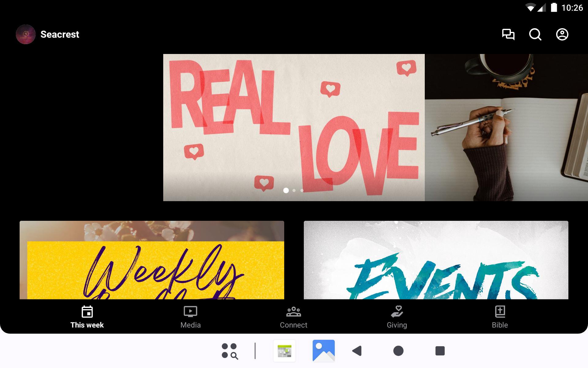Open the Events card

point(436,260)
